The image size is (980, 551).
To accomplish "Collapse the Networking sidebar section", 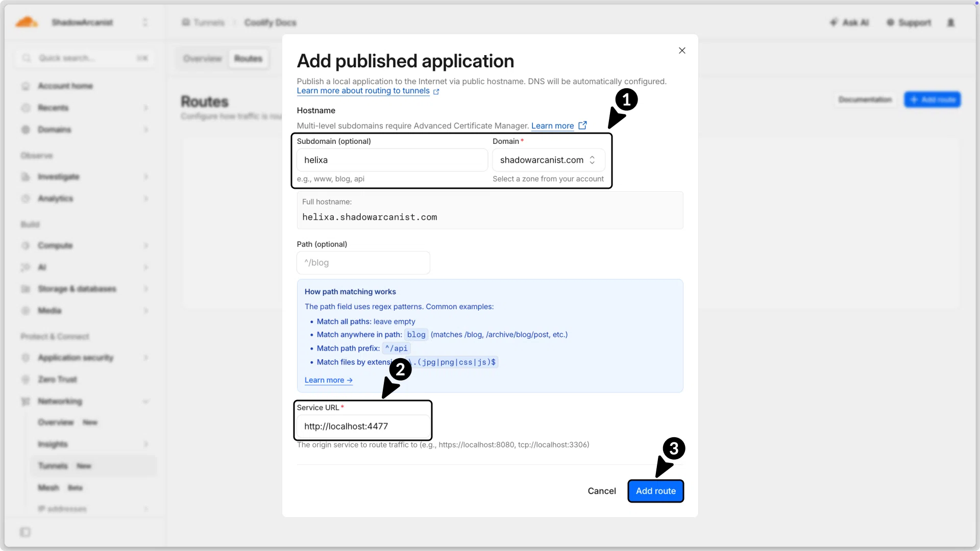I will coord(85,402).
